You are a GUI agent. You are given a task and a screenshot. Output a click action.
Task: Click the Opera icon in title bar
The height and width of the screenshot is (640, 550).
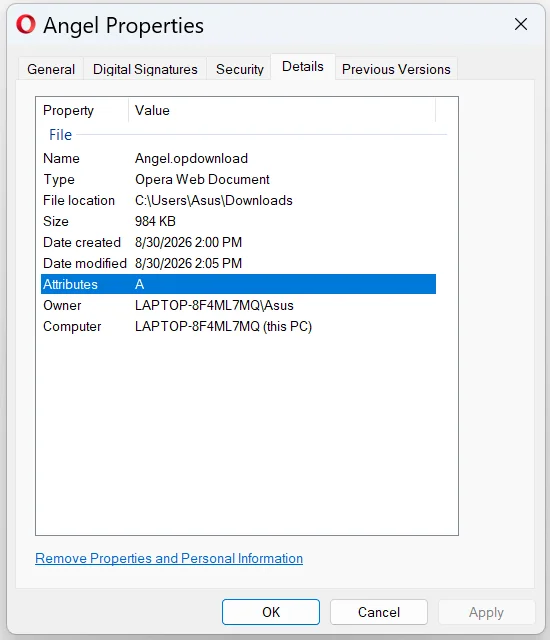pyautogui.click(x=26, y=24)
